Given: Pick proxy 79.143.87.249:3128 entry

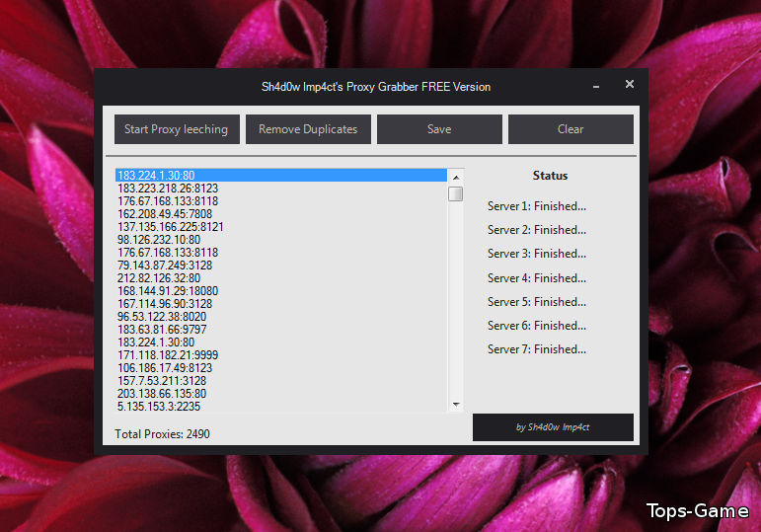Looking at the screenshot, I should tap(165, 266).
